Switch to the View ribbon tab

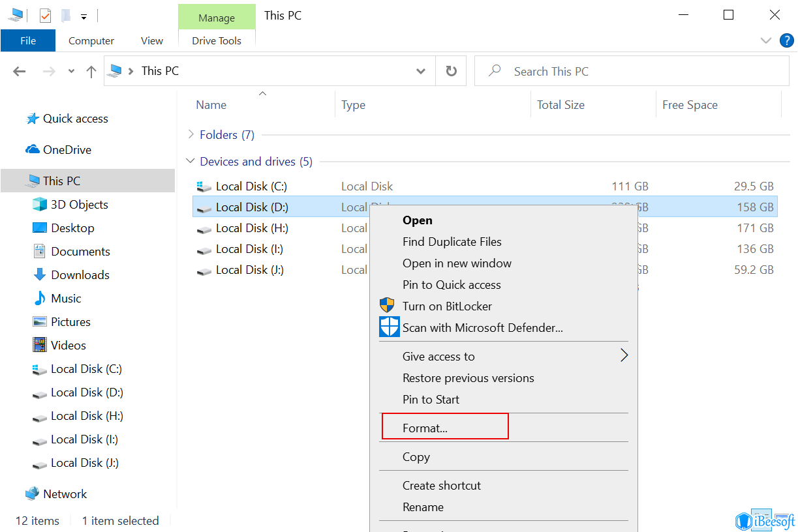click(152, 40)
